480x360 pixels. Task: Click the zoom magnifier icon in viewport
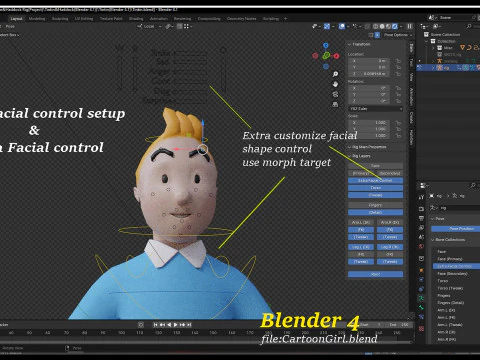(335, 74)
